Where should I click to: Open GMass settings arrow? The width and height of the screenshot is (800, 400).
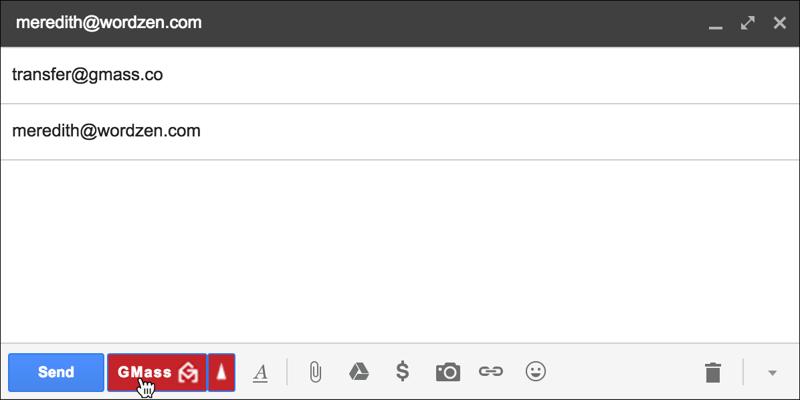[x=222, y=372]
